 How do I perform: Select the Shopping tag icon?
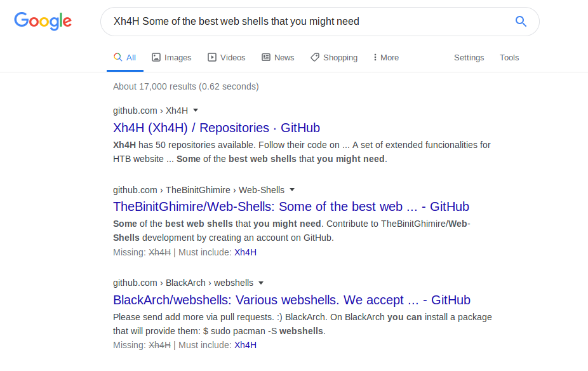click(x=314, y=57)
